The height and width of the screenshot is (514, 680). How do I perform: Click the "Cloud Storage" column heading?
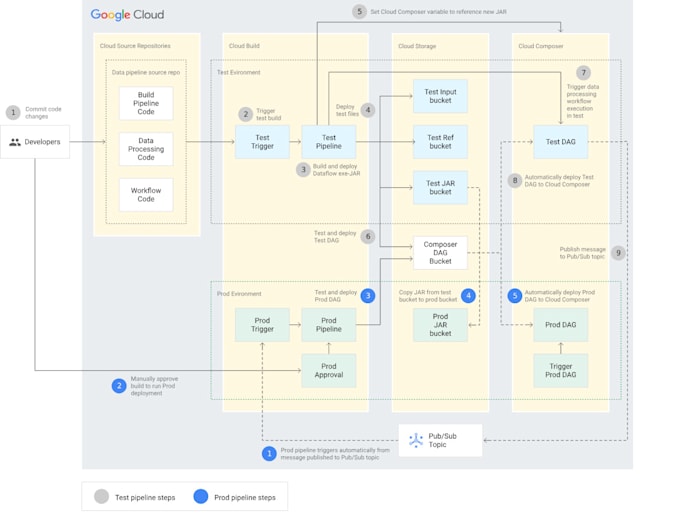pos(417,46)
